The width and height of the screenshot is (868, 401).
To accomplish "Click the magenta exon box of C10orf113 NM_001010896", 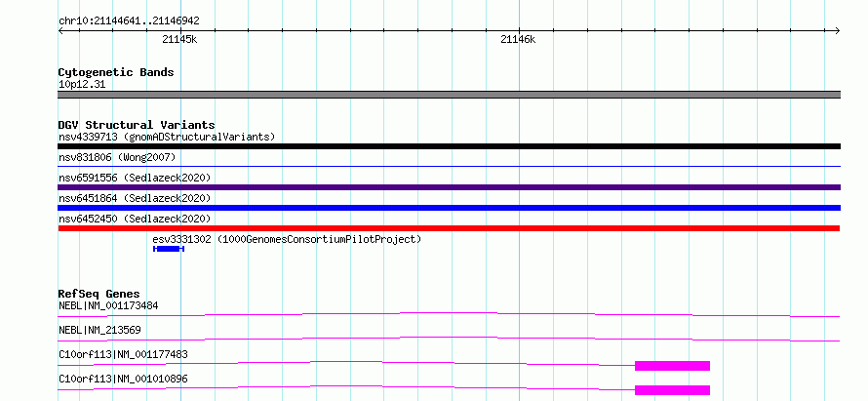I will tap(672, 390).
